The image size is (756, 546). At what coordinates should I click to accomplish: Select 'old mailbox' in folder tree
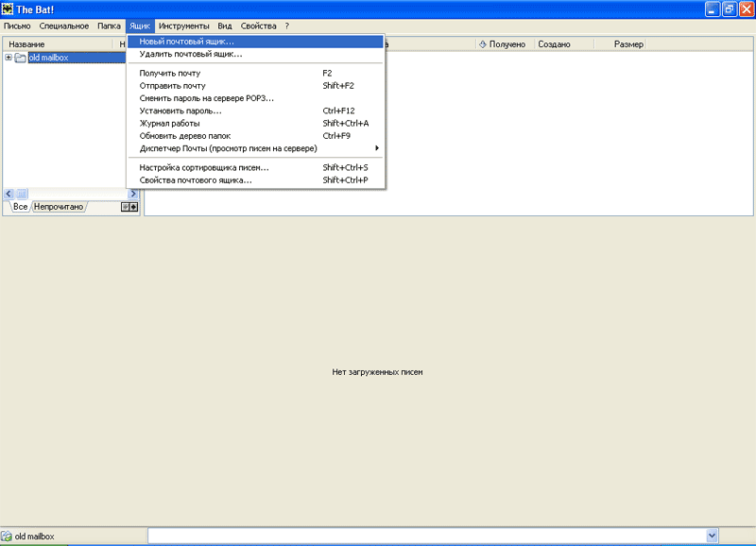(x=48, y=58)
